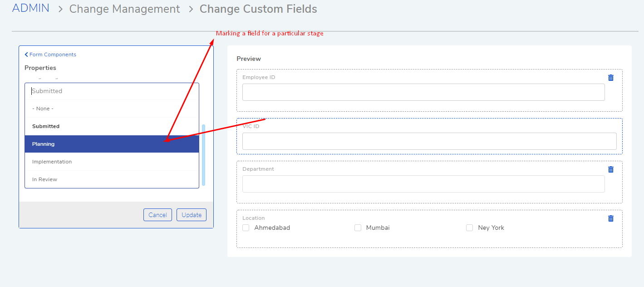Viewport: 644px width, 287px height.
Task: Enable the Ney York checkbox
Action: point(470,228)
